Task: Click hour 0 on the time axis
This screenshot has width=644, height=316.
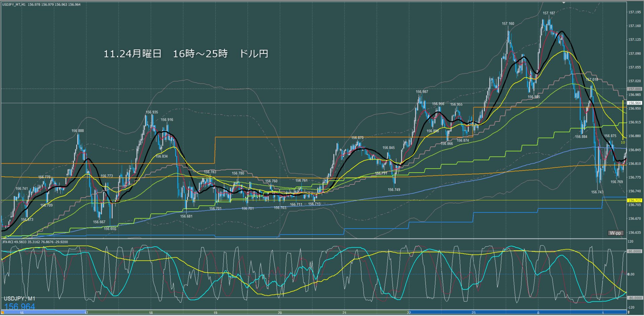Action: click(538, 313)
